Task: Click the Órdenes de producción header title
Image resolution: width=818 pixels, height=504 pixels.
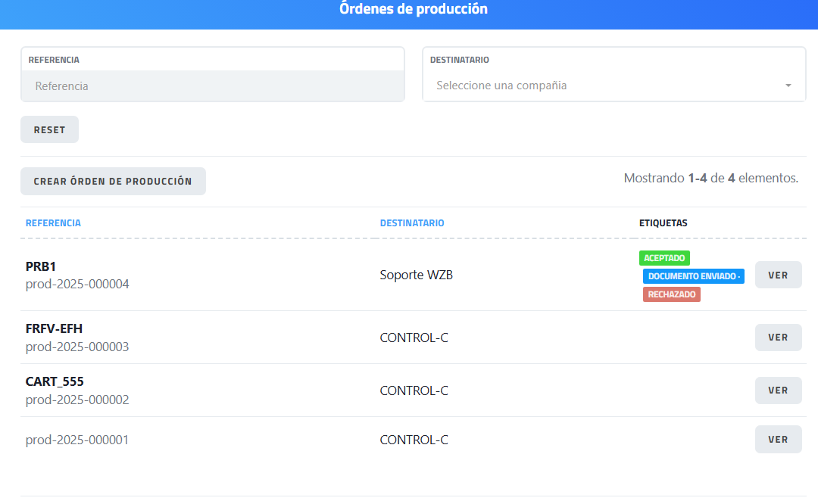Action: tap(414, 9)
